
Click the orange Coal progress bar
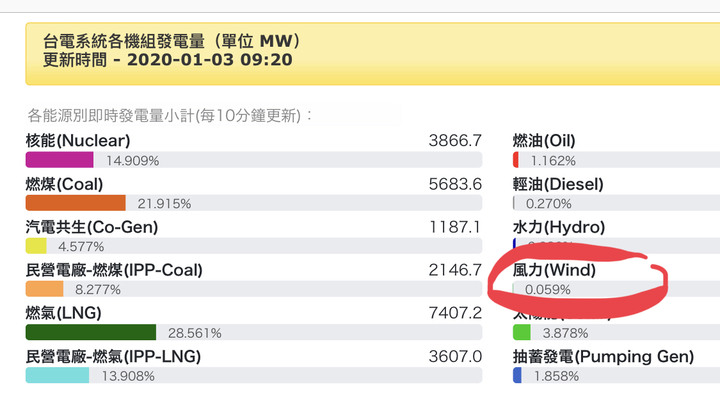point(75,203)
